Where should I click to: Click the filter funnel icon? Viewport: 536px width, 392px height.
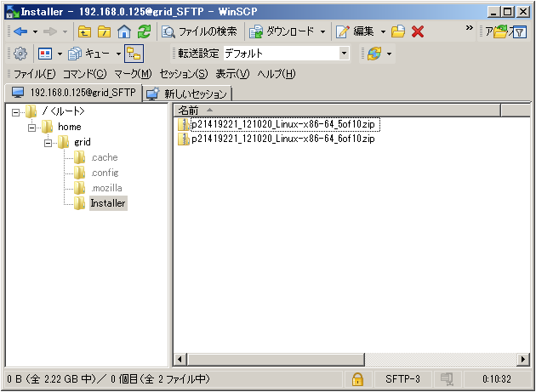click(520, 32)
